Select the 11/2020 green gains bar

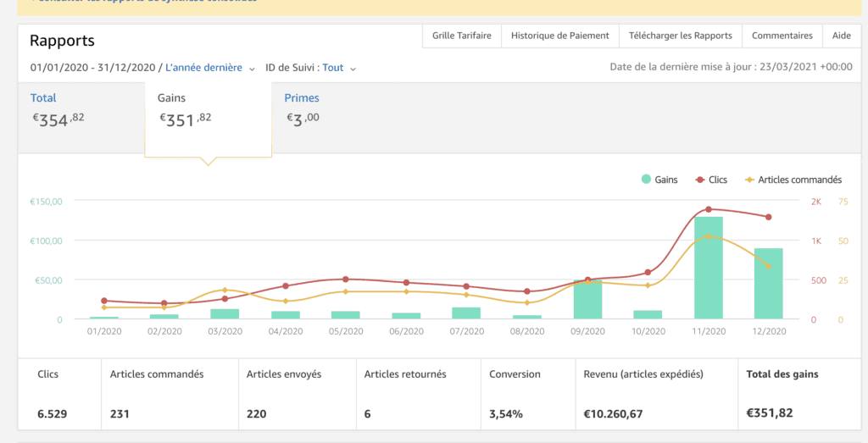[709, 268]
